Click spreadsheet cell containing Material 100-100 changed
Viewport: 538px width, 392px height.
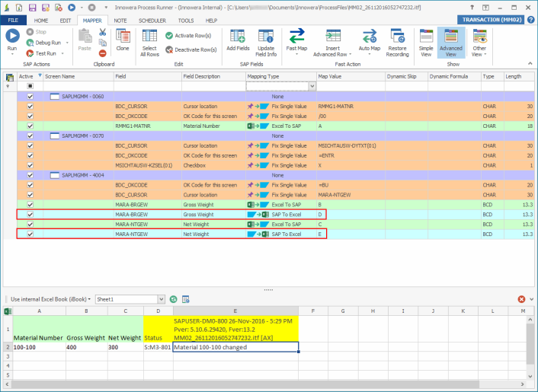click(235, 347)
